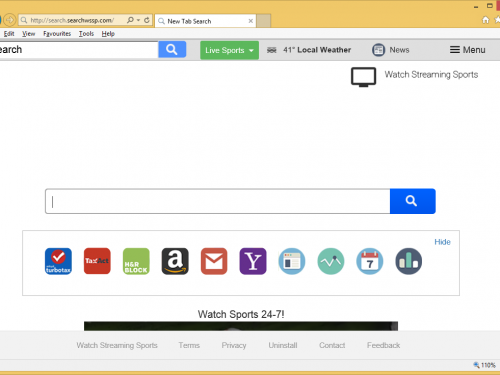Open the TurboTax shortcut icon

pos(58,261)
